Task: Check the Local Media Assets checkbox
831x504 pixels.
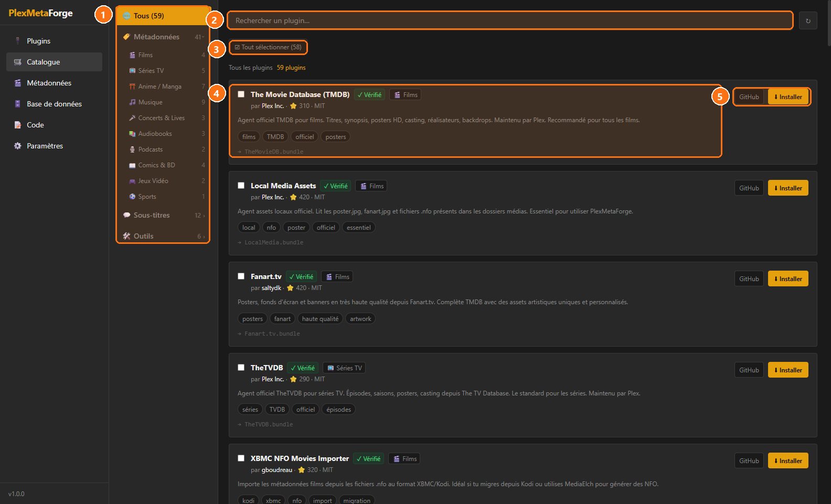Action: click(x=241, y=186)
